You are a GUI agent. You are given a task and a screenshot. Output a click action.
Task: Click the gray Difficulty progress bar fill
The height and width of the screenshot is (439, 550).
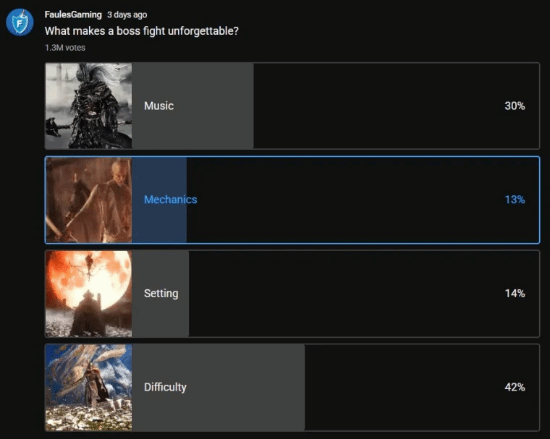click(x=219, y=387)
